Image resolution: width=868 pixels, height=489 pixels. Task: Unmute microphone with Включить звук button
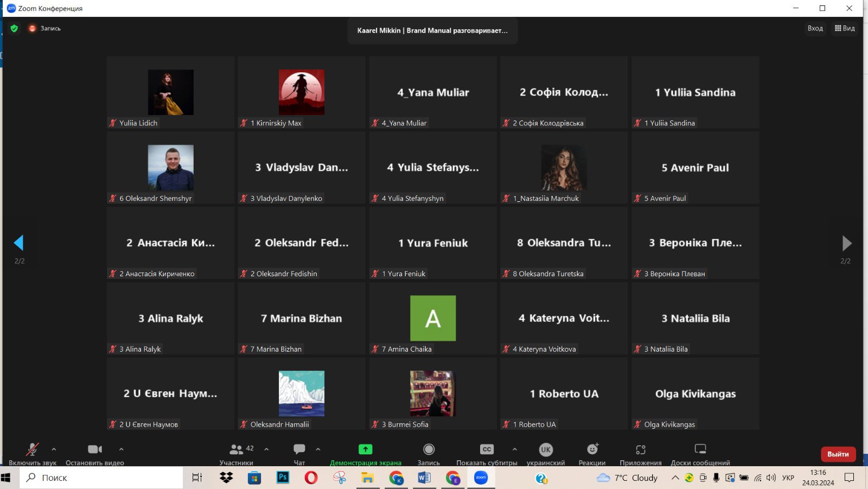point(32,454)
